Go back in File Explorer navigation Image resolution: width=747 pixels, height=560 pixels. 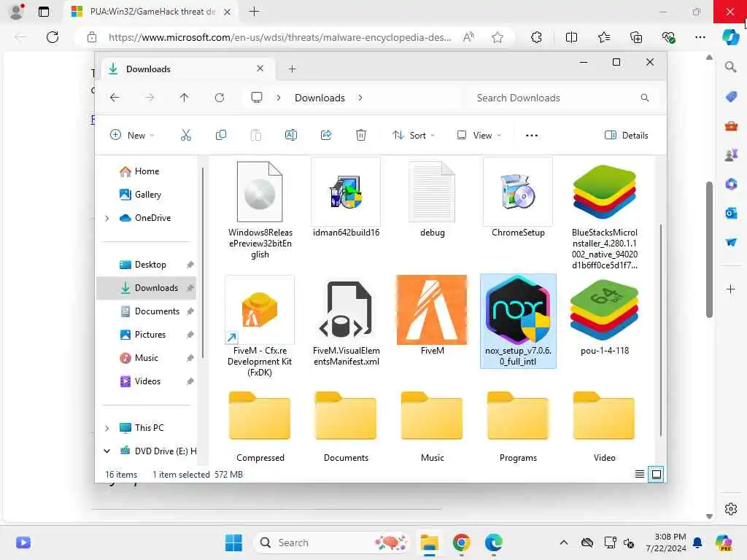point(115,98)
